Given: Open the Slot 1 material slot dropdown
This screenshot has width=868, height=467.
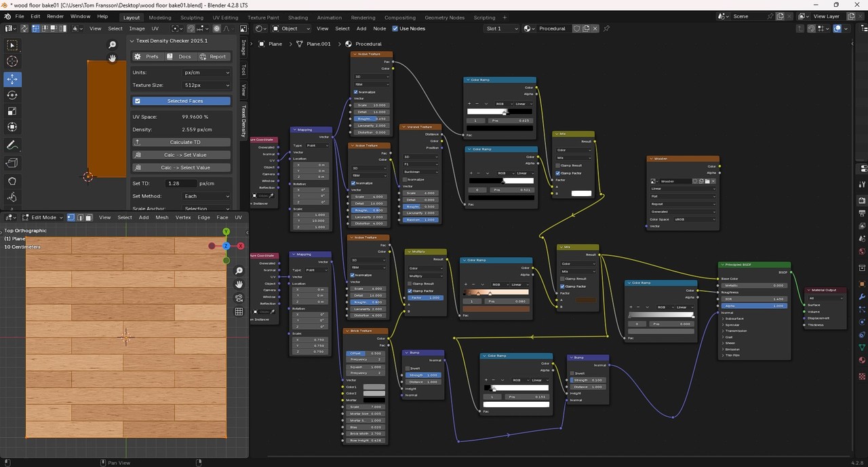Looking at the screenshot, I should (502, 29).
